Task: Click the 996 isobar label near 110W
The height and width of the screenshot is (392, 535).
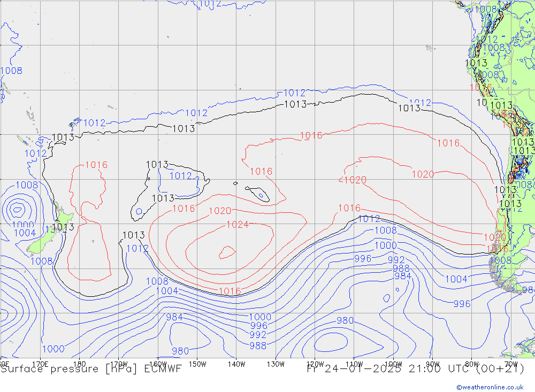Action: (x=363, y=258)
